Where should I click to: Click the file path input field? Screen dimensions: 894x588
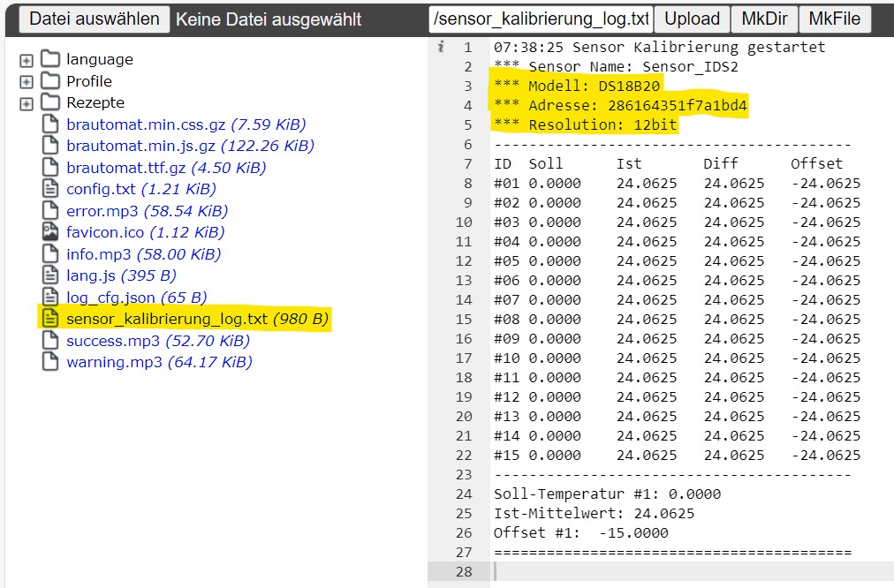541,19
